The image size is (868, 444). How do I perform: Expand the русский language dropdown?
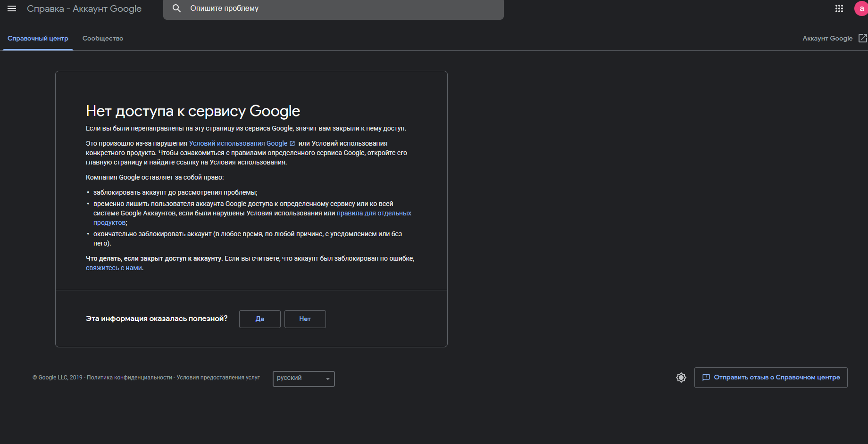[304, 378]
